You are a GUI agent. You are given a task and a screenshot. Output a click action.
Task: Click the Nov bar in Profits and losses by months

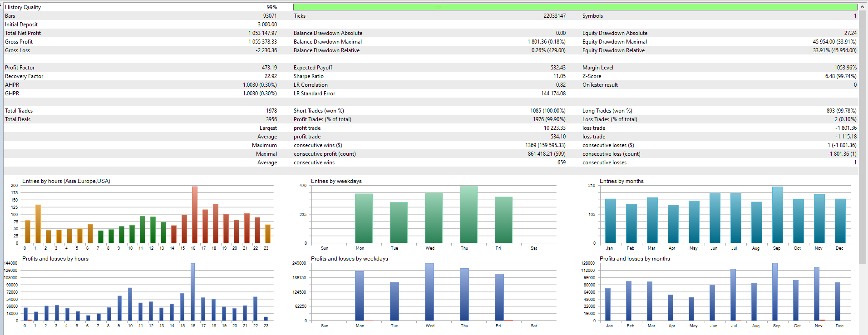[817, 294]
